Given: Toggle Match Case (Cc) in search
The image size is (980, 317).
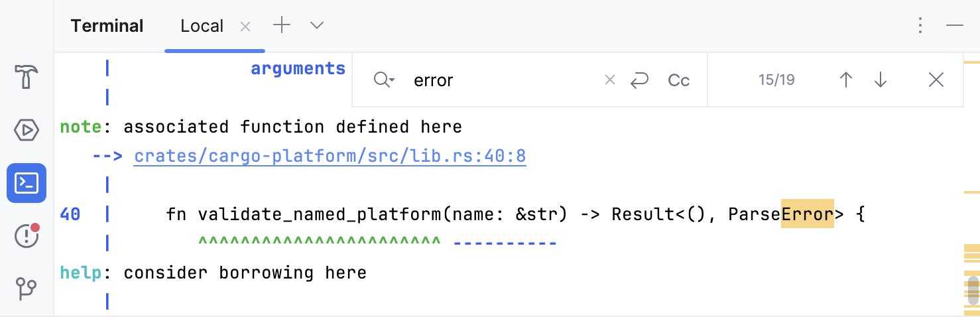Looking at the screenshot, I should (x=678, y=80).
